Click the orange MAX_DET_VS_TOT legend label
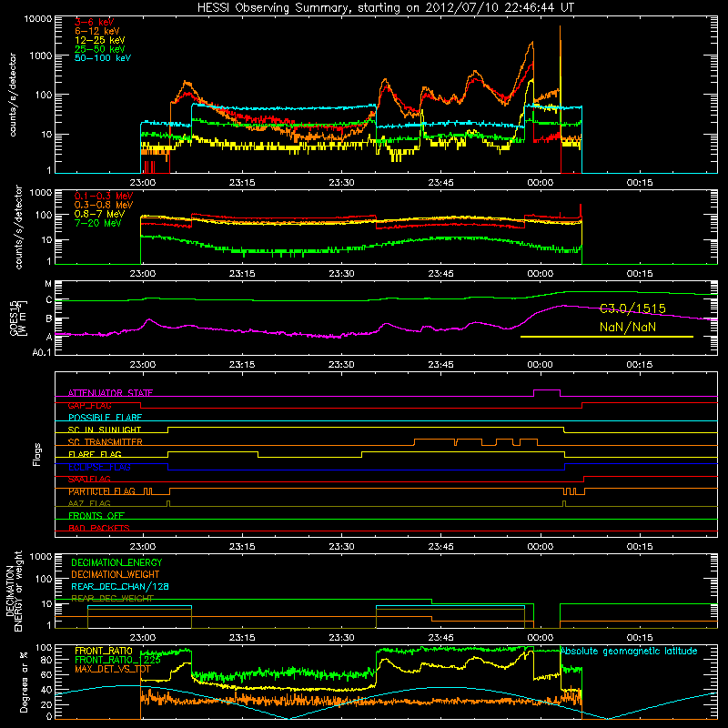The image size is (728, 728). [113, 669]
